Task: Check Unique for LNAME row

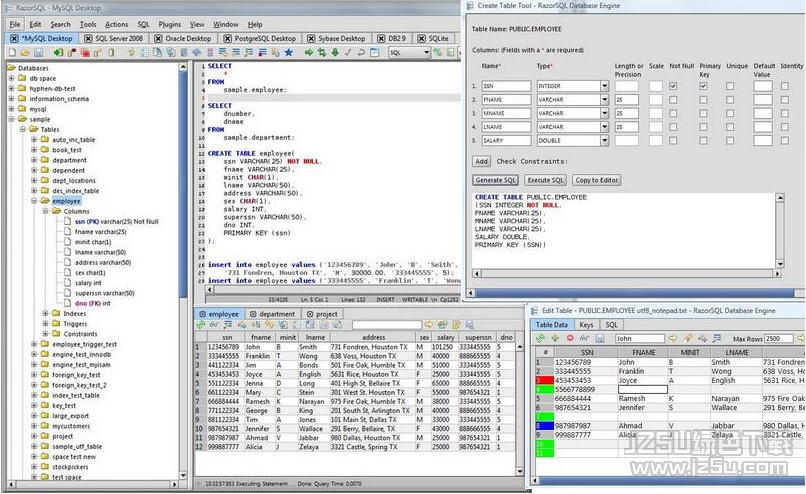Action: click(730, 127)
